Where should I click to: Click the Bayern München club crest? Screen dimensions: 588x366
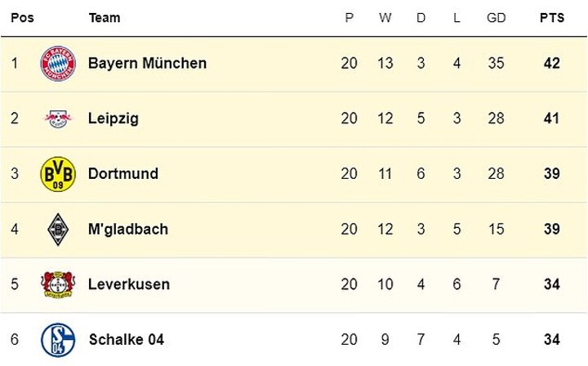click(57, 63)
